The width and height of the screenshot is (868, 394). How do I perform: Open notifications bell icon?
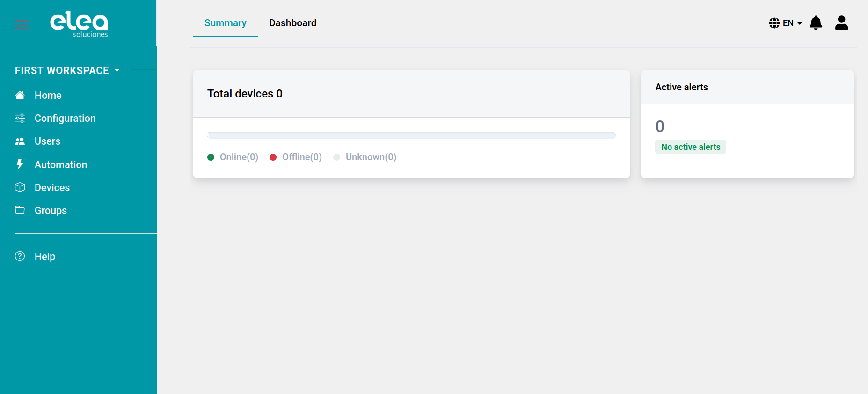(816, 23)
